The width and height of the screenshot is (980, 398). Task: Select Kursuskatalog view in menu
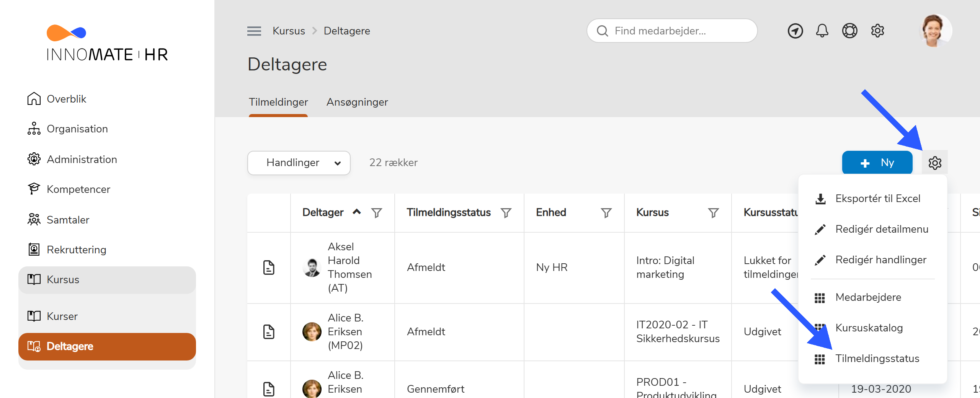click(x=873, y=328)
